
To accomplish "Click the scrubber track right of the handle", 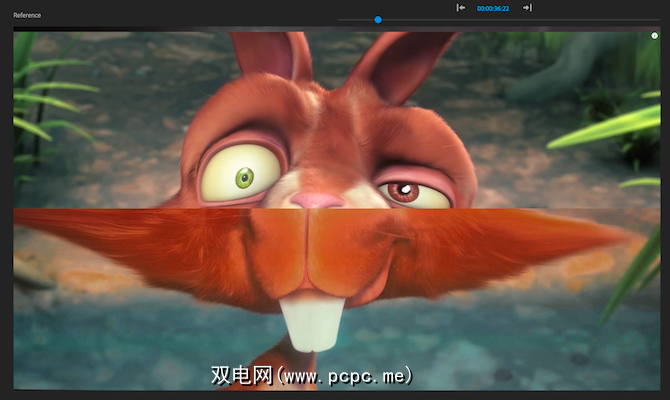I will point(450,19).
